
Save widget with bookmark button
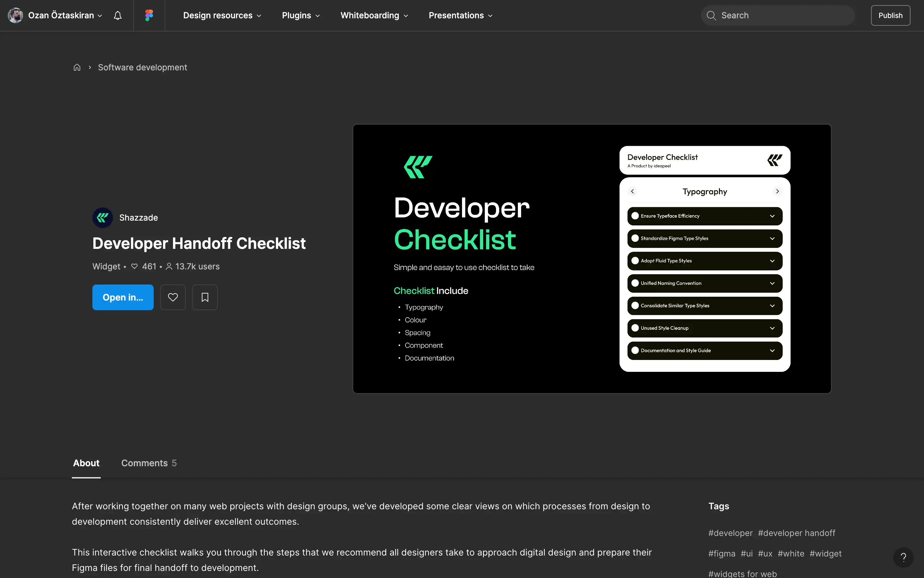coord(205,297)
